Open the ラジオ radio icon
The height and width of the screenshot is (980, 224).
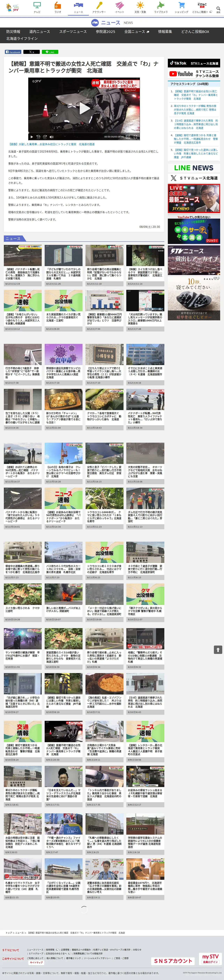[x=58, y=7]
